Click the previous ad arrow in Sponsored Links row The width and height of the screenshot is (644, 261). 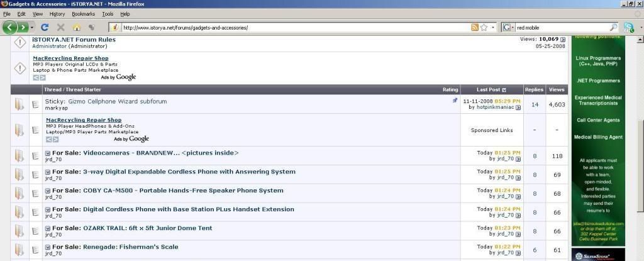pyautogui.click(x=49, y=140)
